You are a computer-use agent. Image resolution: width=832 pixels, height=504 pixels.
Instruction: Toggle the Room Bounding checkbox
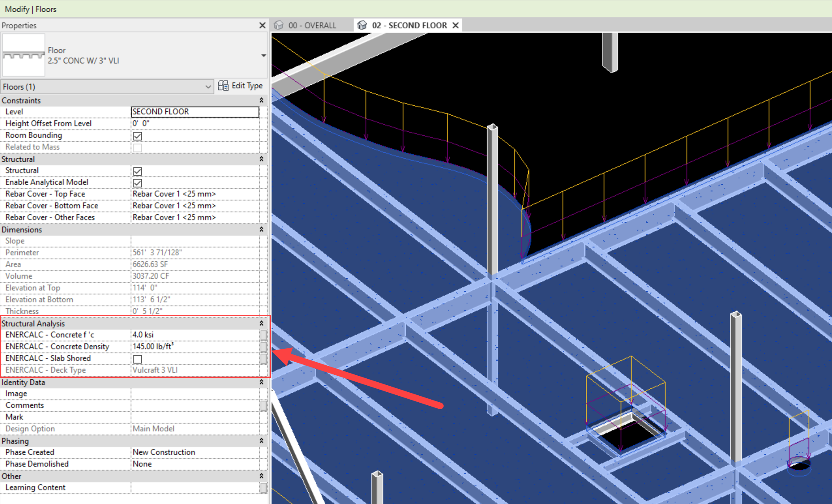(x=137, y=136)
